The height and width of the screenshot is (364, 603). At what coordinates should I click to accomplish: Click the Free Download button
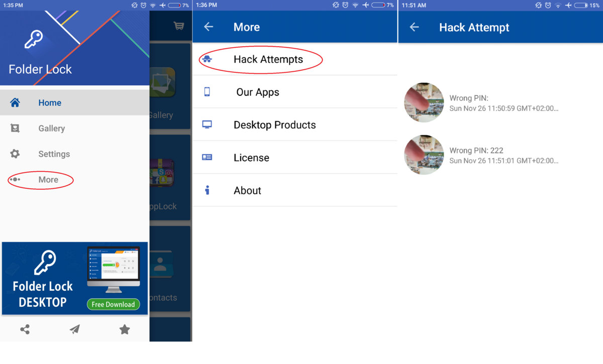[113, 304]
